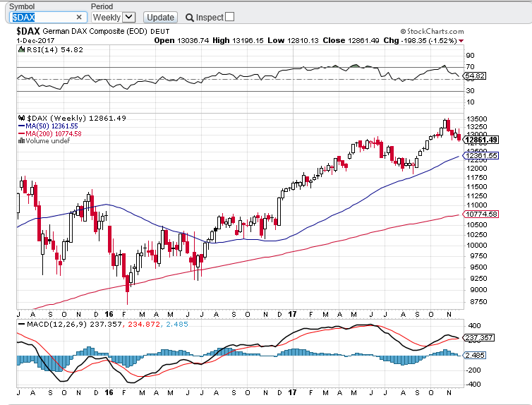Screen dimensions: 532x405
Task: Click the Inspect label text
Action: coord(210,18)
